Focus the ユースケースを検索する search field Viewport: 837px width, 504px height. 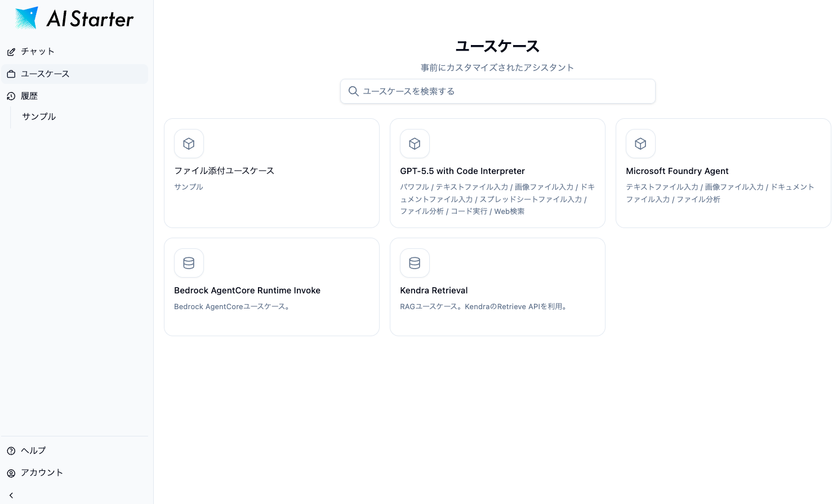click(x=498, y=91)
